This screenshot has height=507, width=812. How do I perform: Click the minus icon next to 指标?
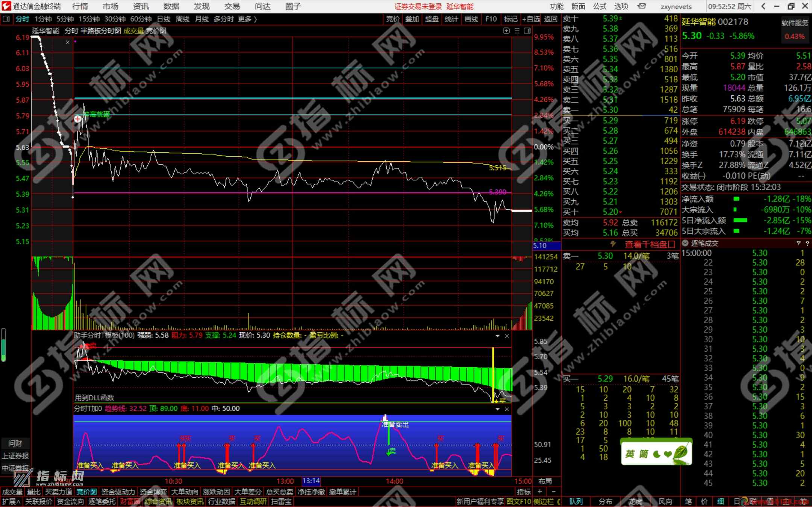(x=553, y=492)
